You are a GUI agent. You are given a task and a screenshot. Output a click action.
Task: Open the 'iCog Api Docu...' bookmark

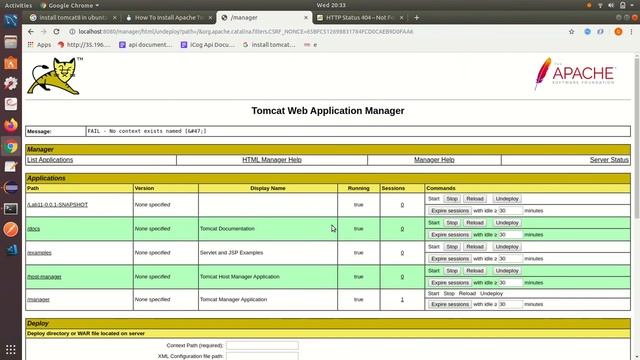(x=208, y=44)
